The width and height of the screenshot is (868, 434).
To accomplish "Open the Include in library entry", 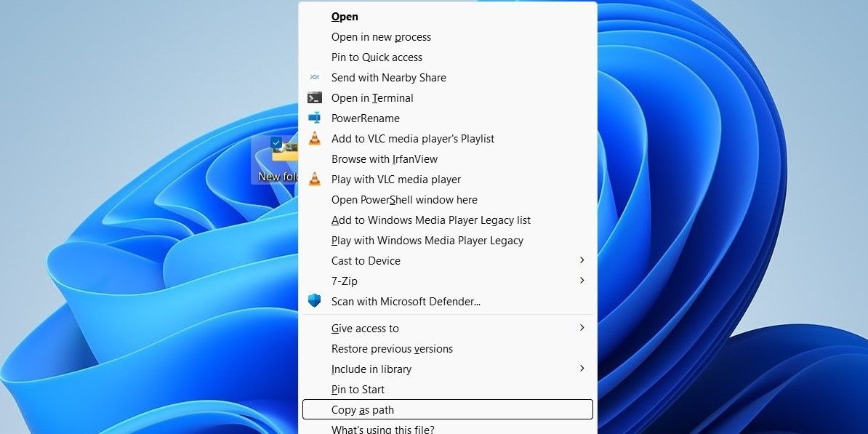I will [x=448, y=369].
